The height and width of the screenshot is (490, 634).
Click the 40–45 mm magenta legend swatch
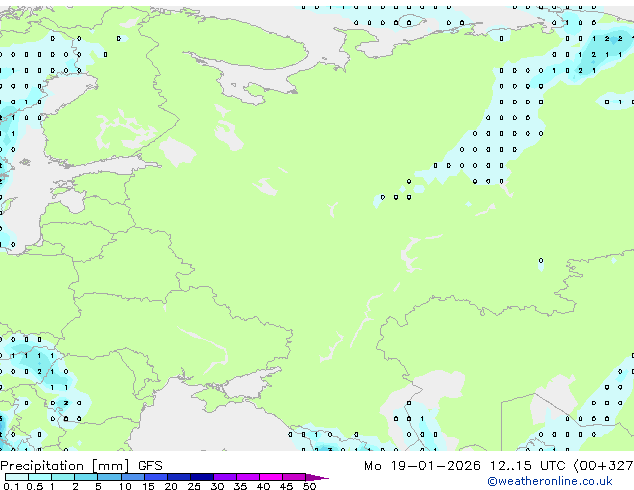tap(271, 477)
